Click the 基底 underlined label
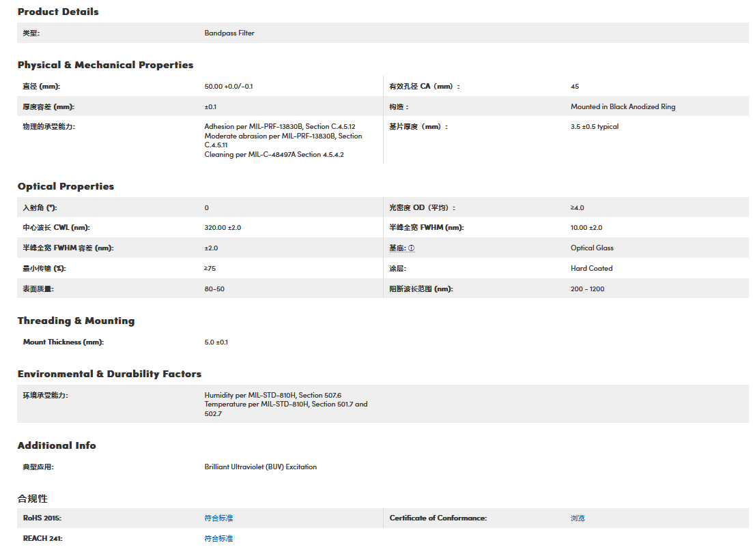 (397, 248)
